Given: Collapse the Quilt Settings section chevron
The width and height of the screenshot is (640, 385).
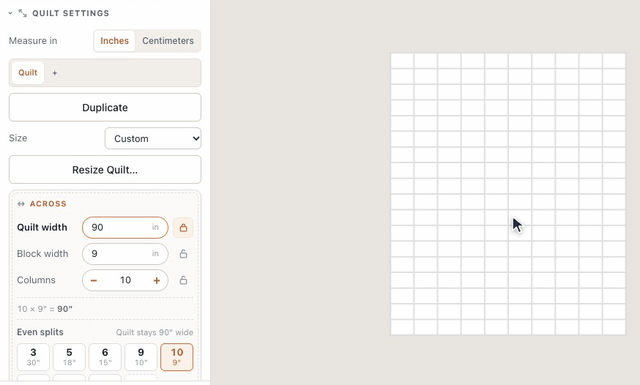Looking at the screenshot, I should click(x=10, y=13).
